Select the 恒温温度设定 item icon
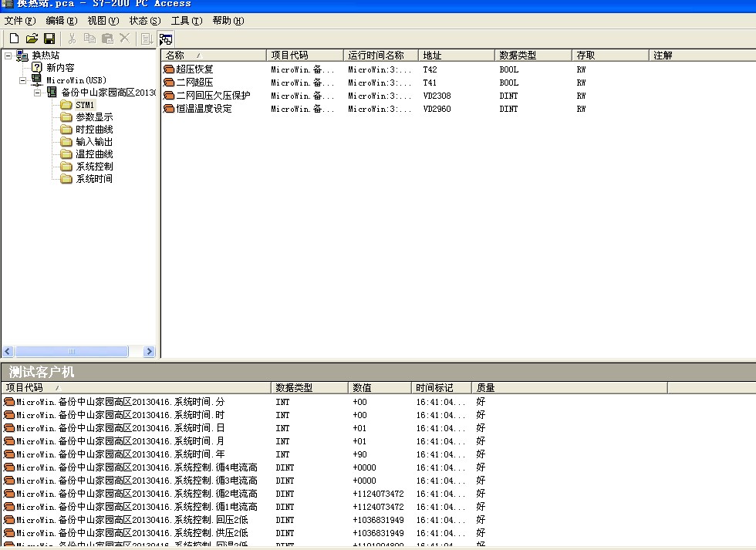Viewport: 756px width, 550px height. point(169,109)
